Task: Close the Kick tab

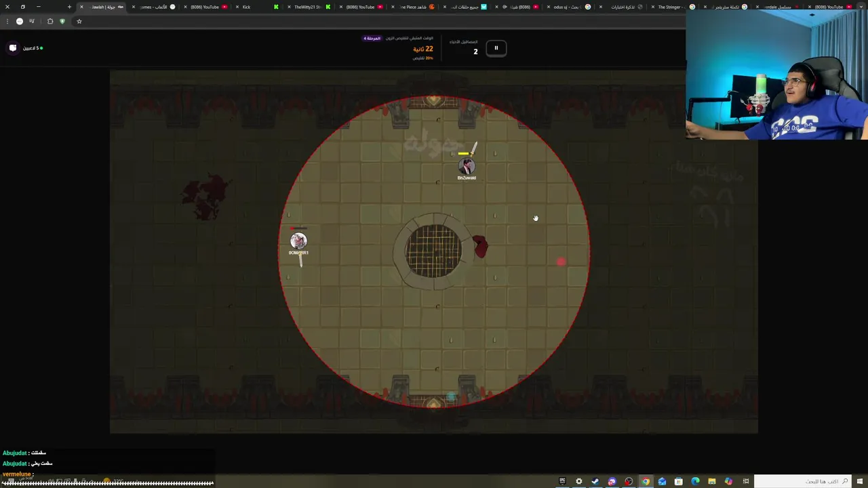Action: [237, 7]
